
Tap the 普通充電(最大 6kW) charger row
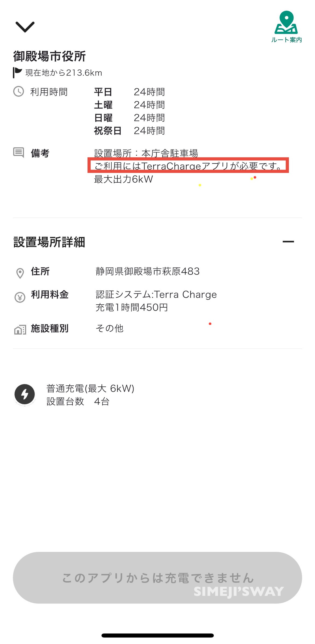90,389
